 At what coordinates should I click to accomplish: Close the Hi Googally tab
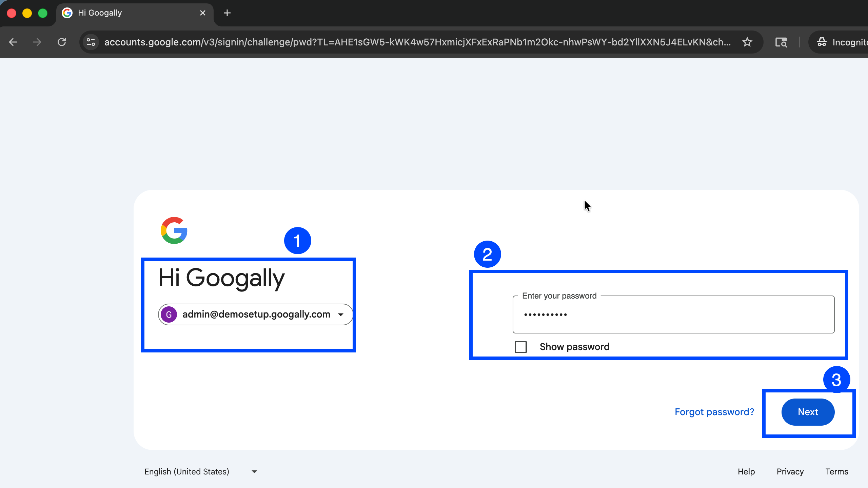coord(203,13)
